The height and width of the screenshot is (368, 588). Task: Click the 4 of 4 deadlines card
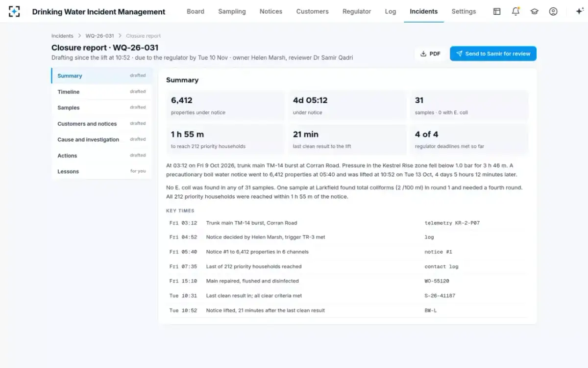click(x=469, y=139)
